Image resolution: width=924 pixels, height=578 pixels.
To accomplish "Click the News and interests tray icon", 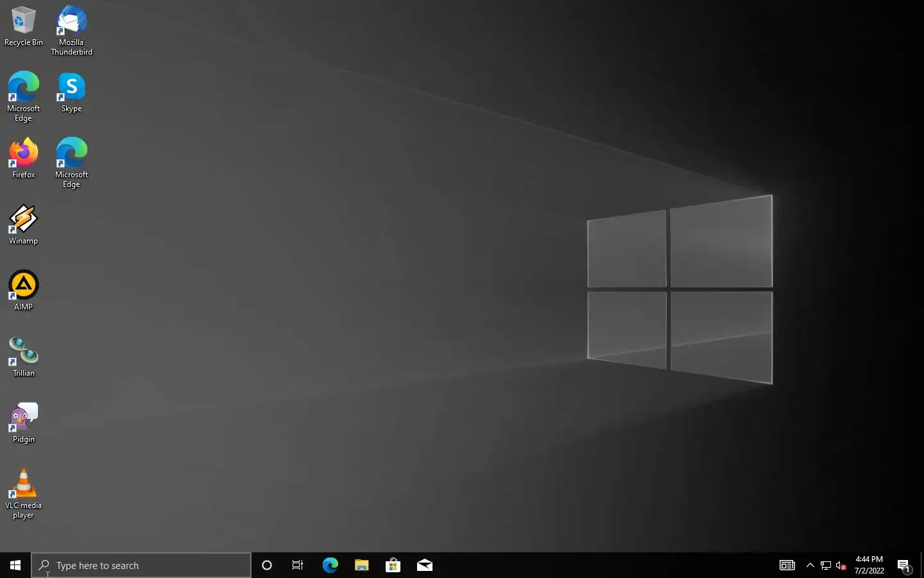I will pyautogui.click(x=787, y=565).
